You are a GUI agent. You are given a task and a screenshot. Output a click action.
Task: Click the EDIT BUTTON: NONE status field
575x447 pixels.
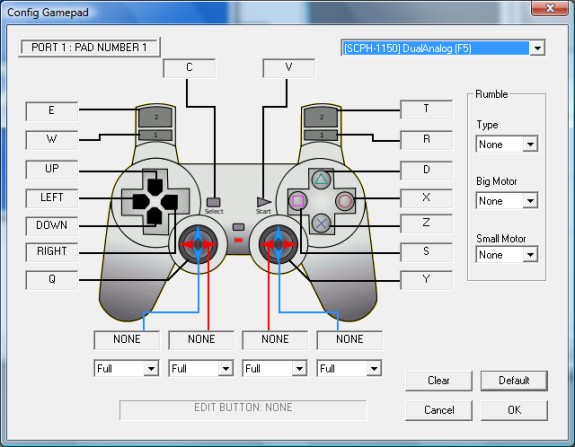(243, 409)
